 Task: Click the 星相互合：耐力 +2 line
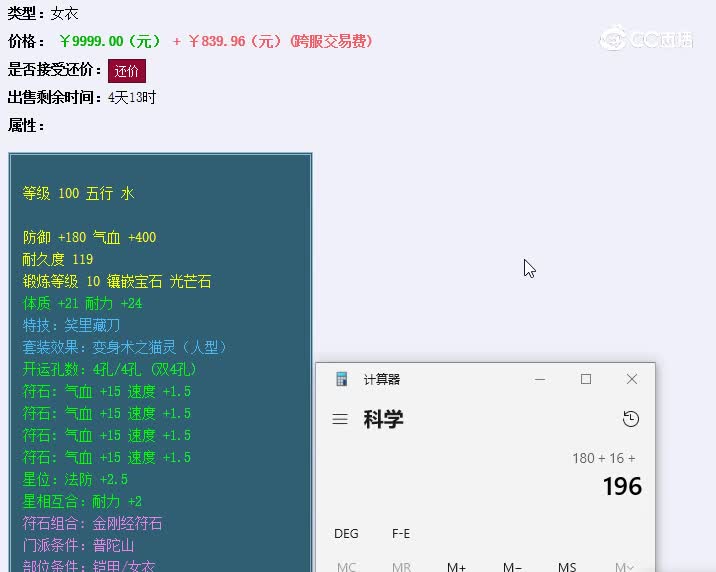(x=82, y=501)
